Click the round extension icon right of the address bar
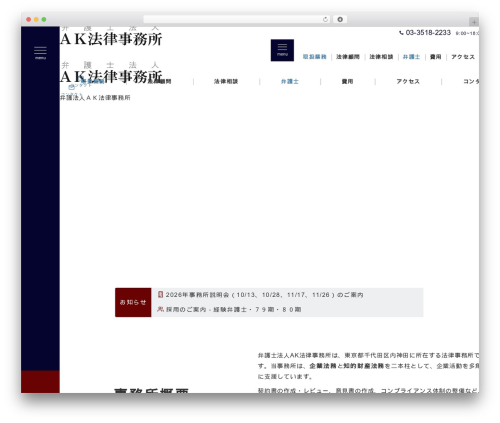 [340, 20]
